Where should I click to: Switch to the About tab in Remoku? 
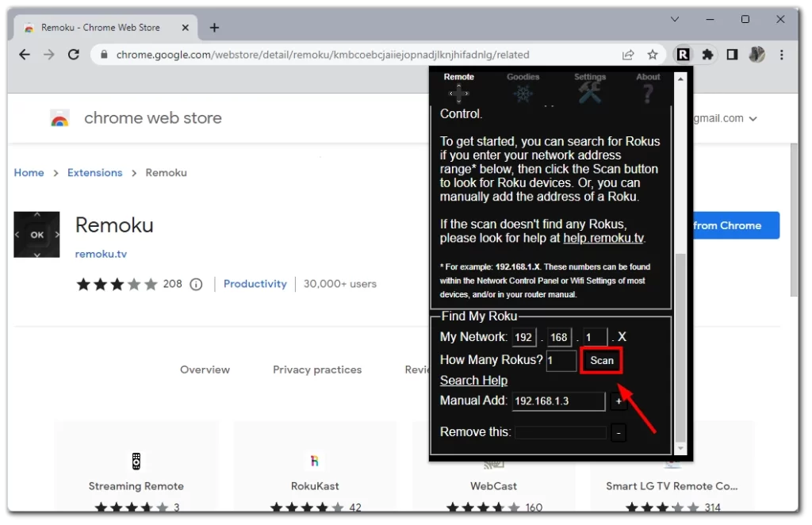coord(648,87)
